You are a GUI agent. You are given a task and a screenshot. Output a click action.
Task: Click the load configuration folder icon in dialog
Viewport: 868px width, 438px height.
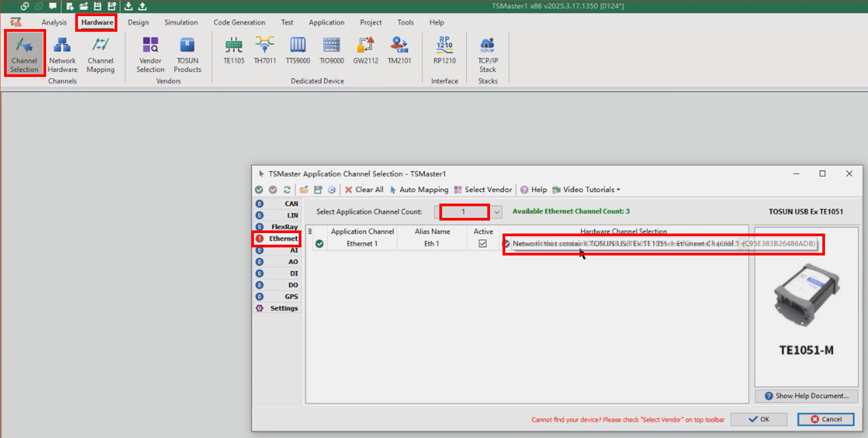[x=304, y=190]
